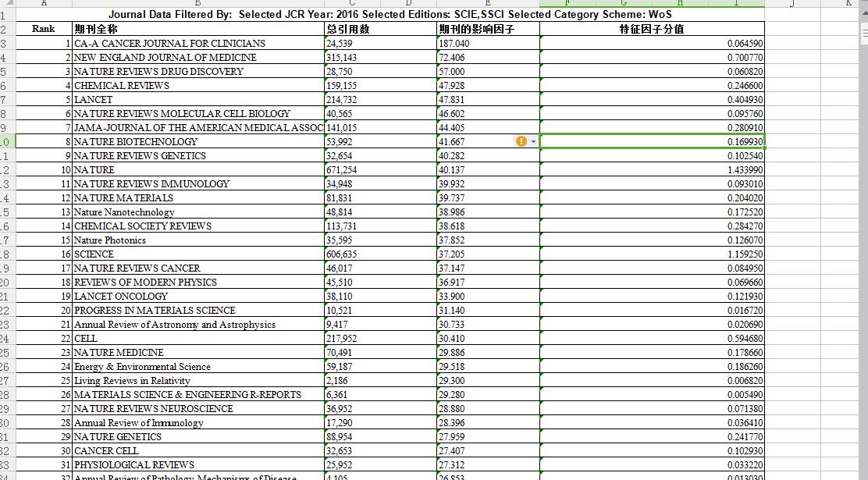The width and height of the screenshot is (868, 480).
Task: Click the LANCET journal name cell
Action: (x=198, y=100)
